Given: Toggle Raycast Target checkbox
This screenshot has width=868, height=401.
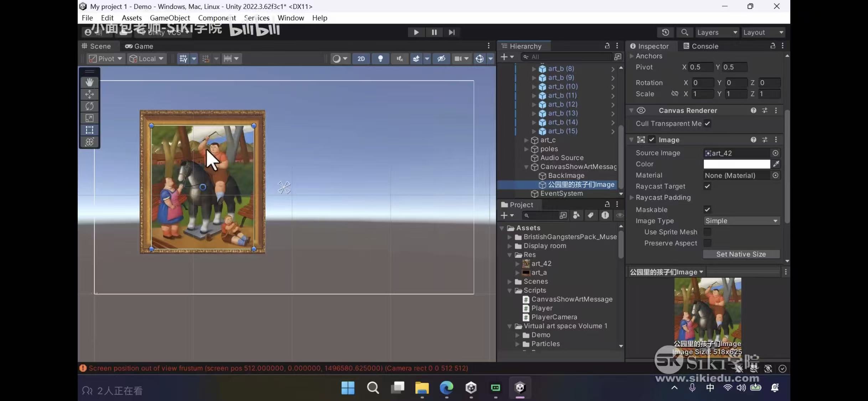Looking at the screenshot, I should click(707, 186).
